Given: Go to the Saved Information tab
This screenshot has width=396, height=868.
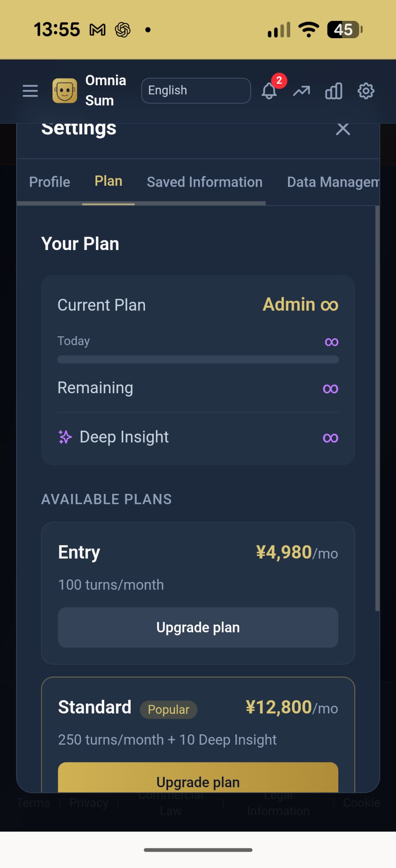Looking at the screenshot, I should click(204, 182).
